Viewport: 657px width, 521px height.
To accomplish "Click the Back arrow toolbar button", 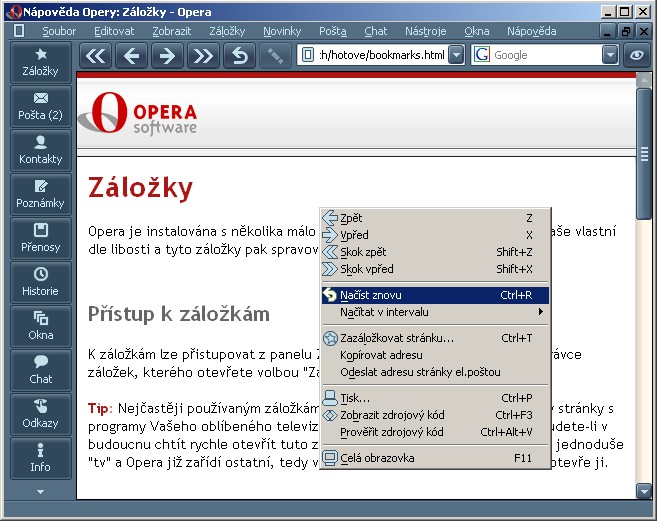I will click(132, 55).
